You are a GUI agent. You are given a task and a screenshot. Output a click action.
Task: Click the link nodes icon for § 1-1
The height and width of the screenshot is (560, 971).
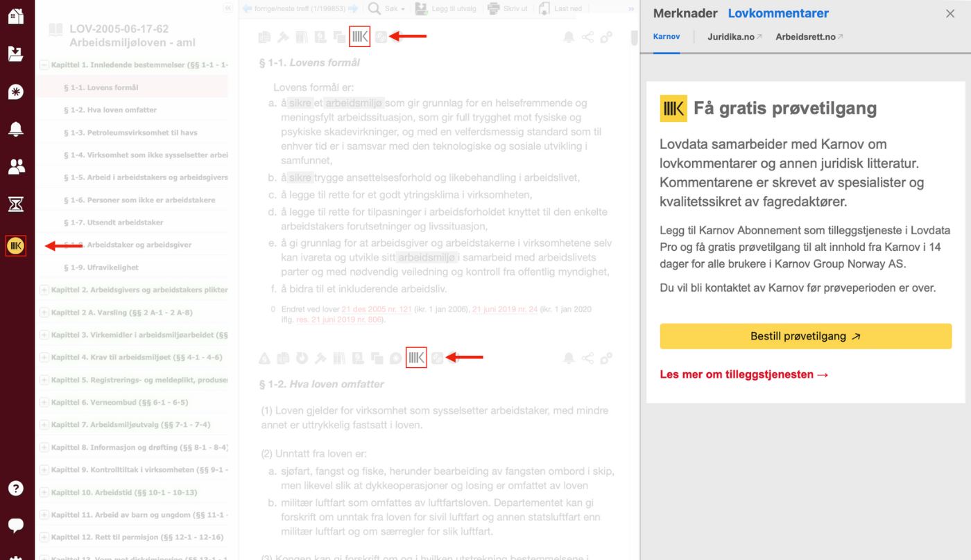(606, 37)
